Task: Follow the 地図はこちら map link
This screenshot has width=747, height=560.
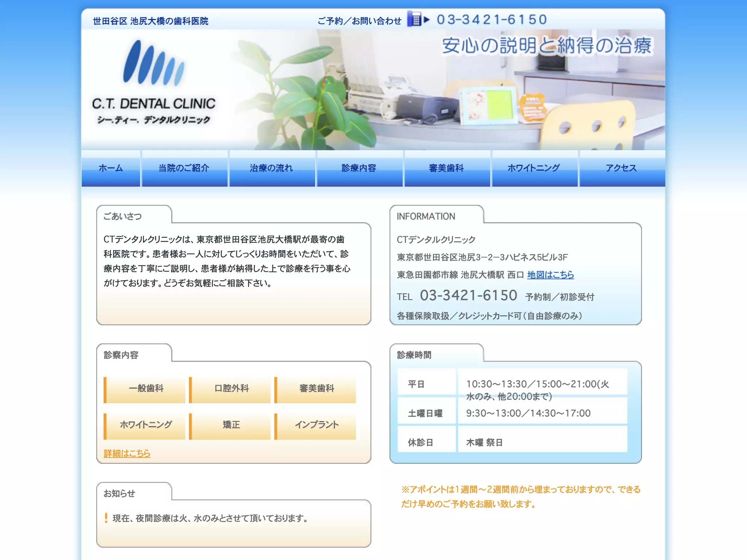Action: pos(550,275)
